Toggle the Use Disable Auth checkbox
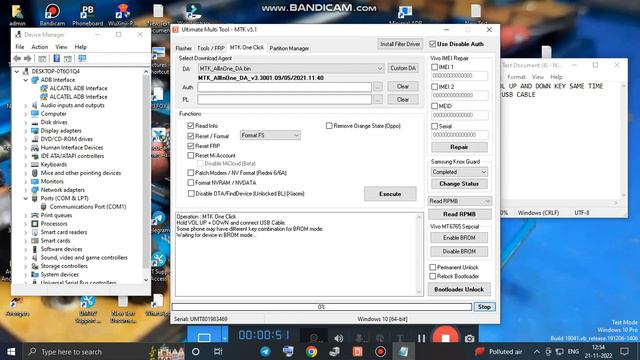Image resolution: width=640 pixels, height=360 pixels. [x=433, y=44]
